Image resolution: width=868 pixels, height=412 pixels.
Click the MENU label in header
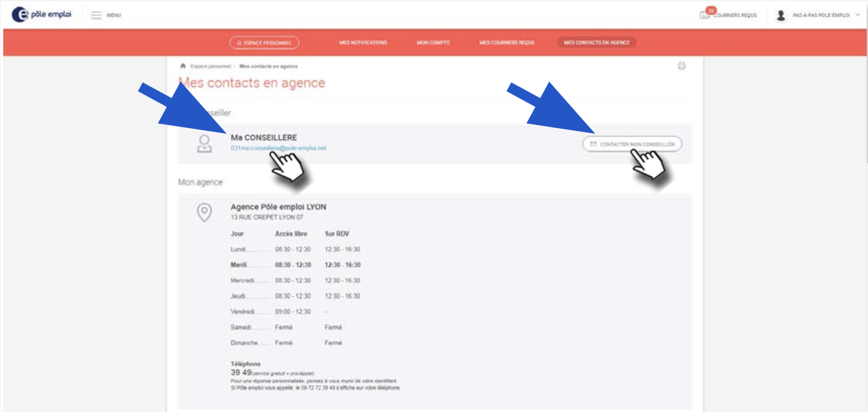click(113, 15)
